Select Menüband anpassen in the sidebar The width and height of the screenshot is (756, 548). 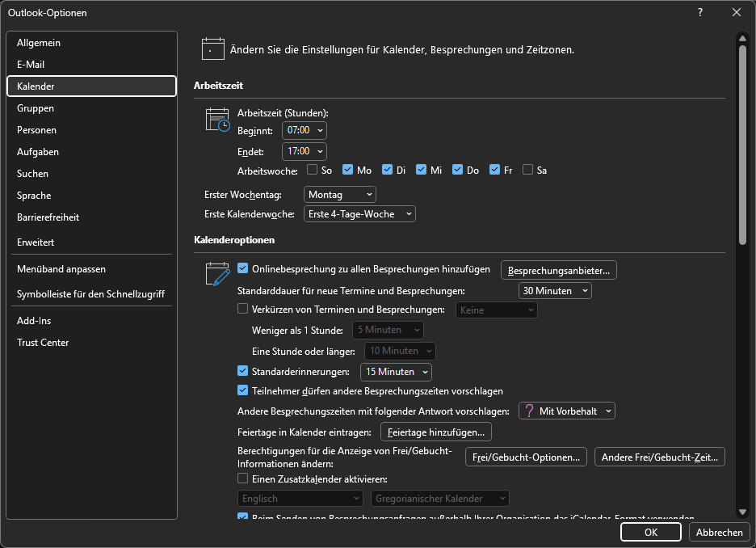(x=61, y=269)
